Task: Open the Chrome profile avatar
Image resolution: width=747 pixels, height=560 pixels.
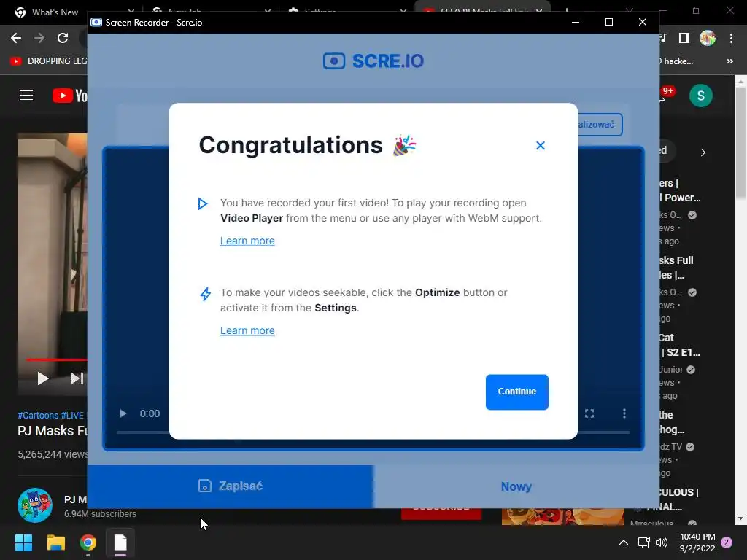Action: tap(708, 38)
